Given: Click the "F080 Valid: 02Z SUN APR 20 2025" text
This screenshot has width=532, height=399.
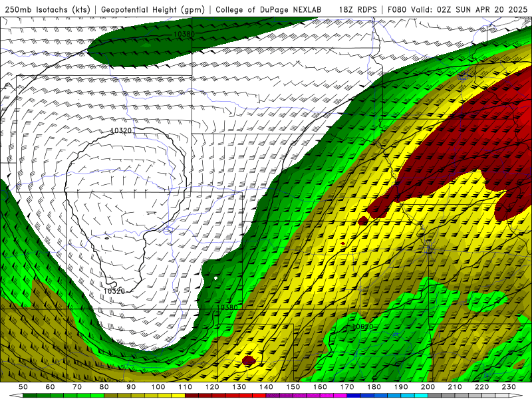Looking at the screenshot, I should tap(458, 9).
